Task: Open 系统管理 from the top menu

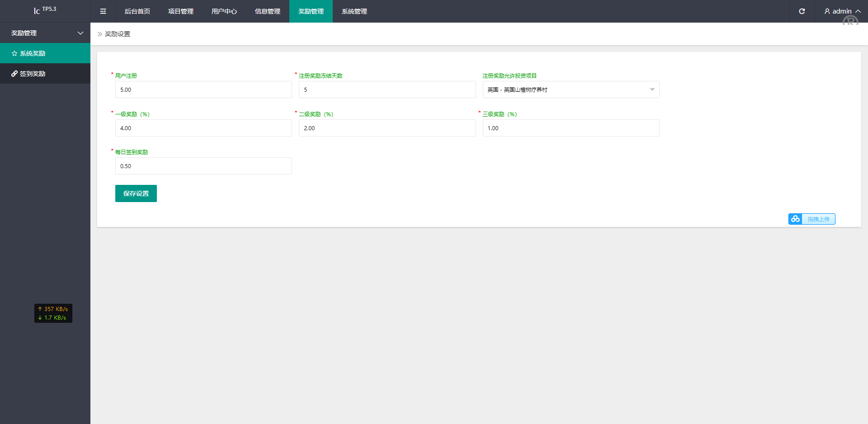Action: coord(354,11)
